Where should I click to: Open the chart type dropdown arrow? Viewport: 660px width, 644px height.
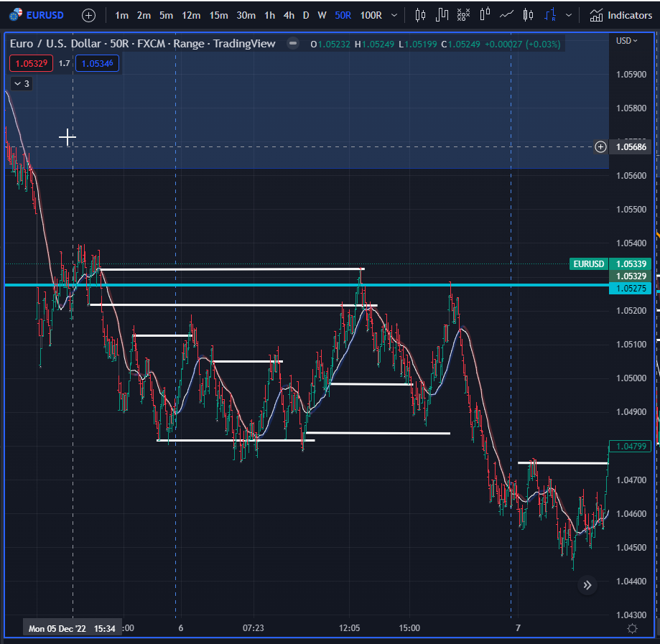tap(569, 15)
